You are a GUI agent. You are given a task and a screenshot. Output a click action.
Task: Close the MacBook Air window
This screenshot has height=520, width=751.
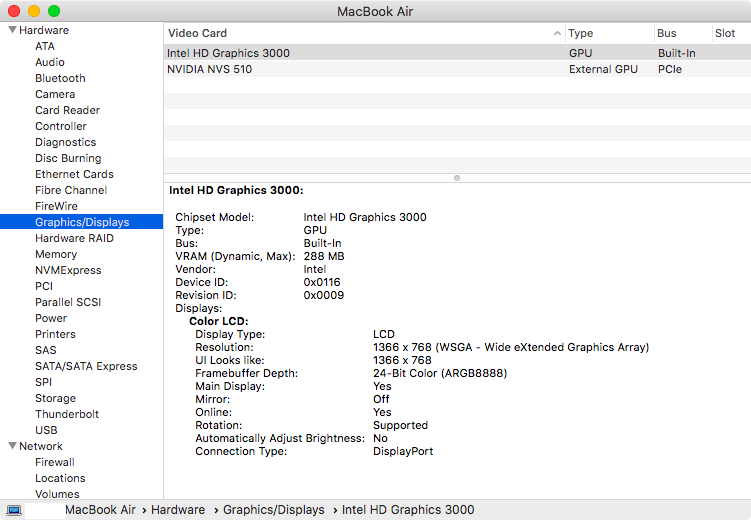pyautogui.click(x=14, y=11)
